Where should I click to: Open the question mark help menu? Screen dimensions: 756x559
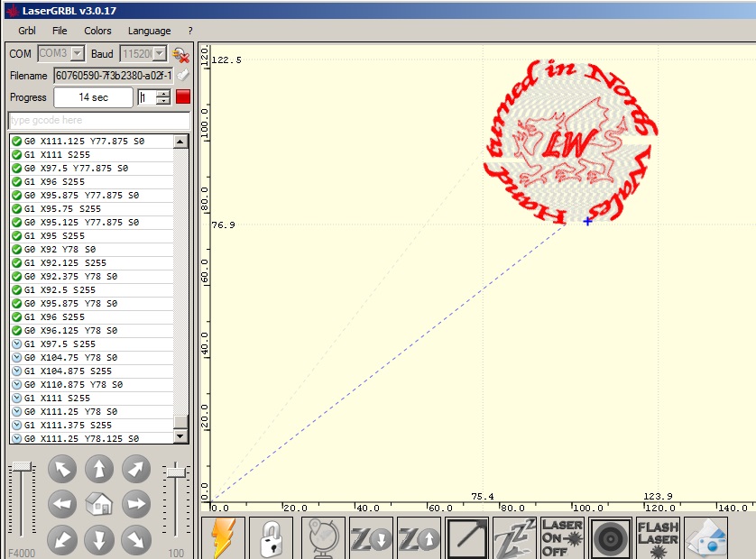point(190,31)
